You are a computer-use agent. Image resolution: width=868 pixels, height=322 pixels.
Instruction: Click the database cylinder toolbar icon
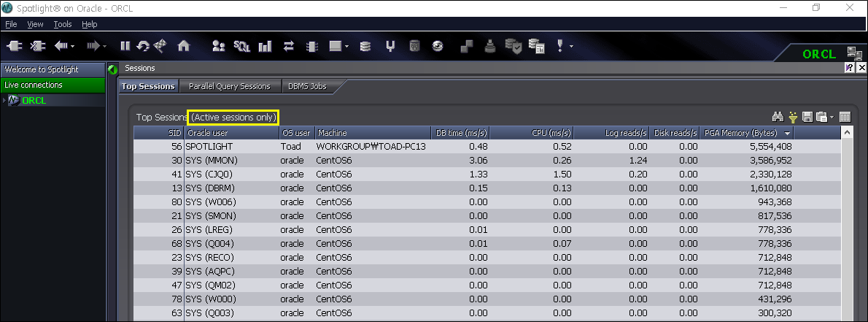click(x=414, y=47)
